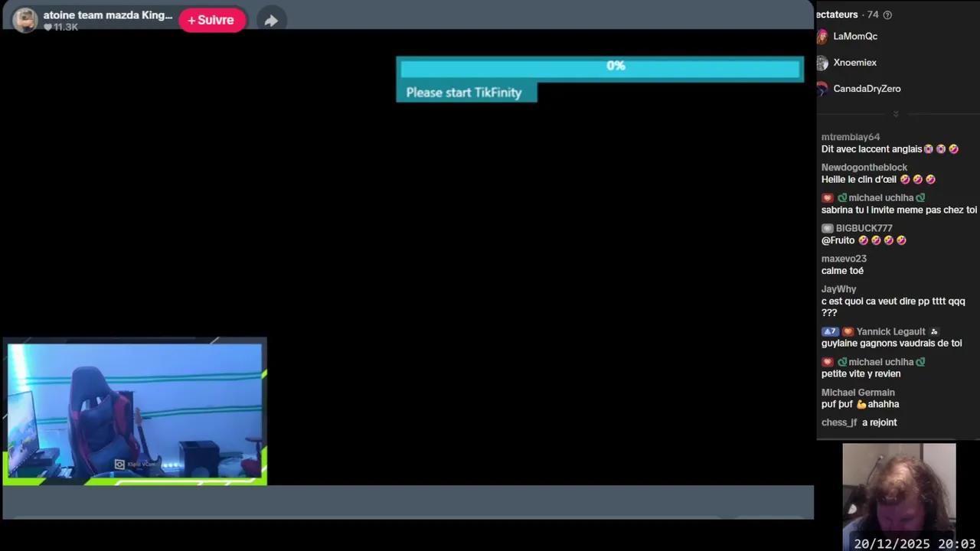Click Xnoemiex's avatar icon
Viewport: 980px width, 551px height.
click(x=822, y=63)
